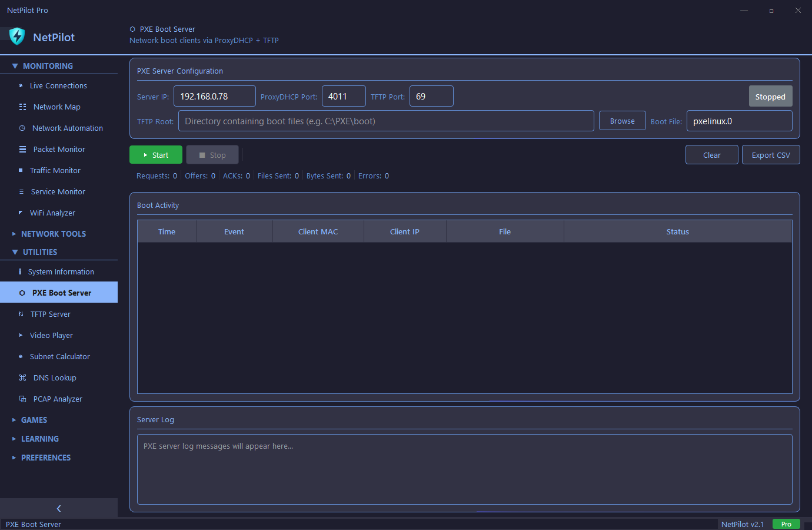Screen dimensions: 812x530
Task: Start the PXE boot server
Action: 155,155
